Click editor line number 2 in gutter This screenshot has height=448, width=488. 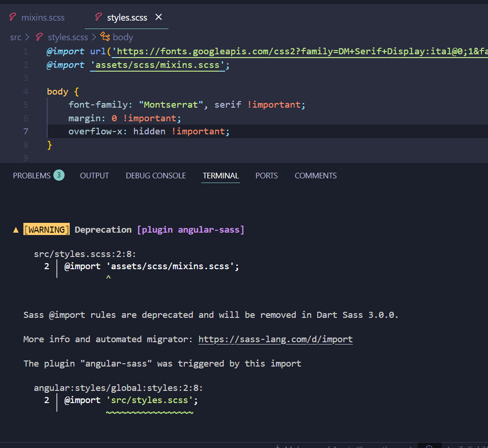click(26, 65)
